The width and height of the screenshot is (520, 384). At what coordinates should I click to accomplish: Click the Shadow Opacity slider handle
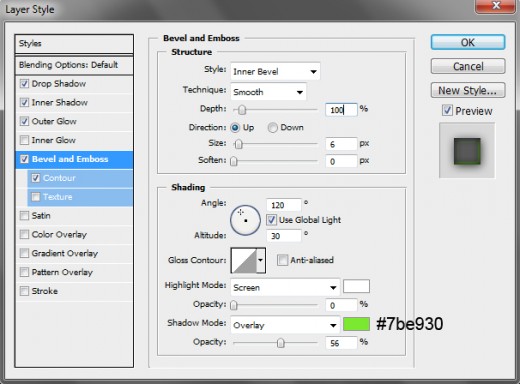[x=281, y=343]
